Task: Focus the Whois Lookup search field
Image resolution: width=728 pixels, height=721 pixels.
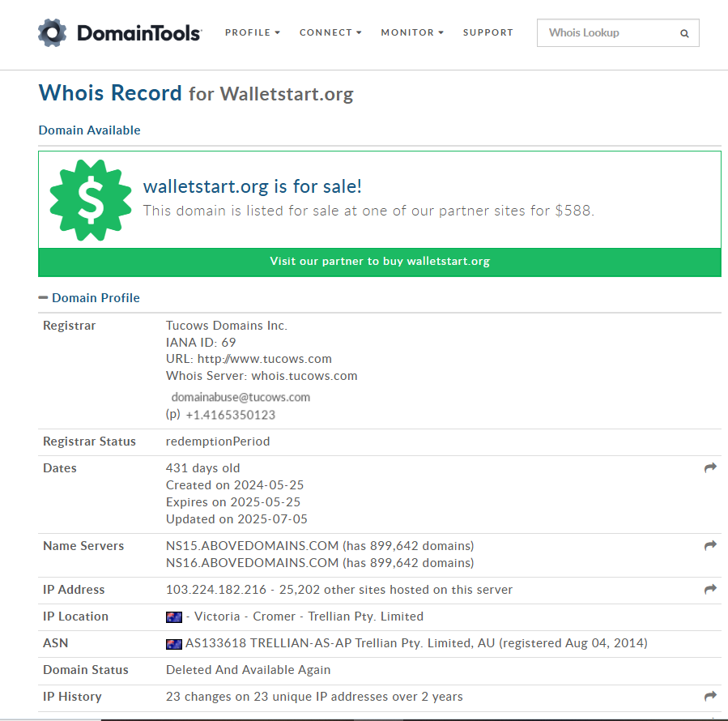Action: (x=618, y=33)
